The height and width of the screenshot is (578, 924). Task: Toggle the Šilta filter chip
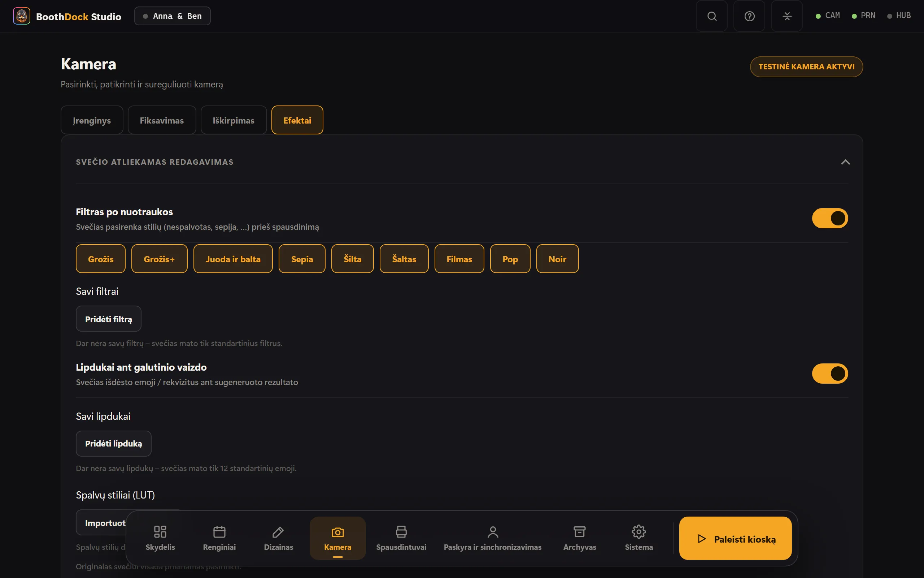point(352,259)
